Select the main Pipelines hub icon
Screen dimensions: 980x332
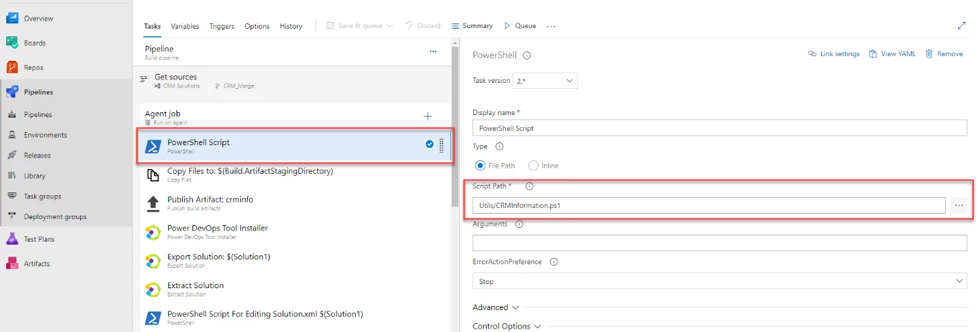[12, 92]
